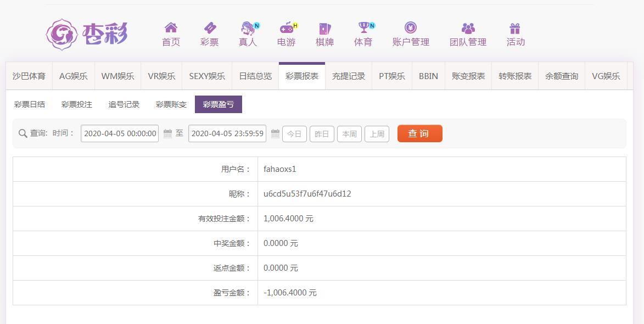Click the 首页 home icon
644x324 pixels.
[171, 27]
